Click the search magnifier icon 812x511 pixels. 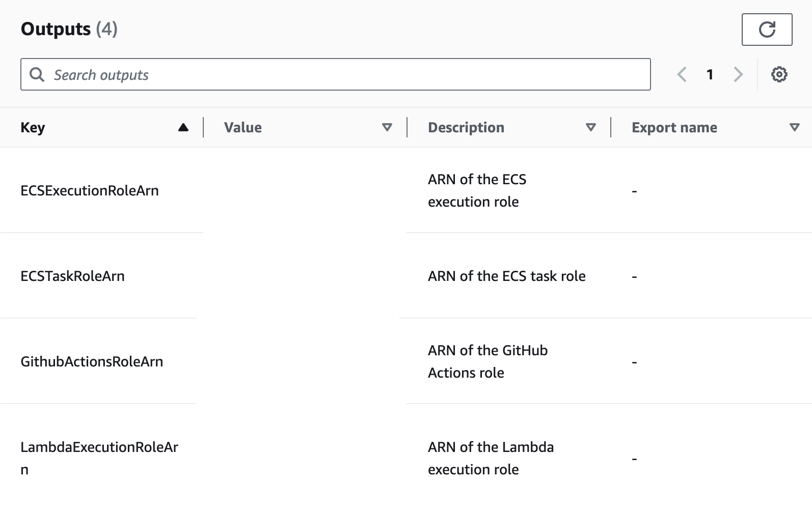(x=37, y=74)
